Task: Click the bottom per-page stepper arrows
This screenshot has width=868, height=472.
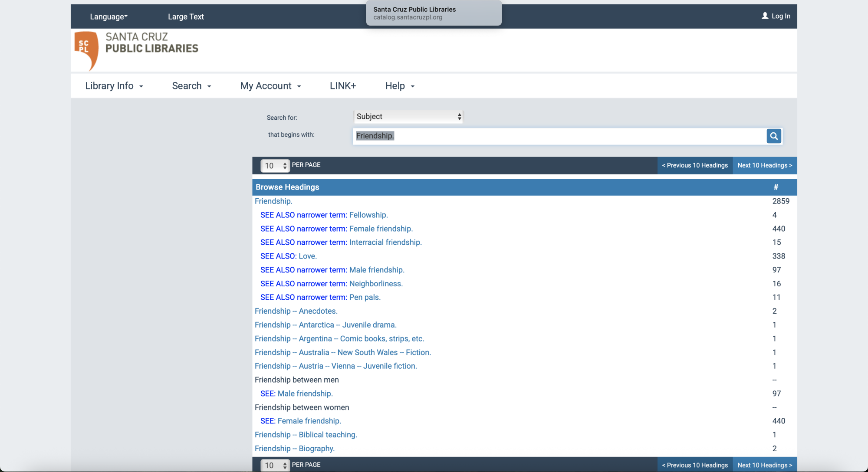Action: pyautogui.click(x=285, y=465)
